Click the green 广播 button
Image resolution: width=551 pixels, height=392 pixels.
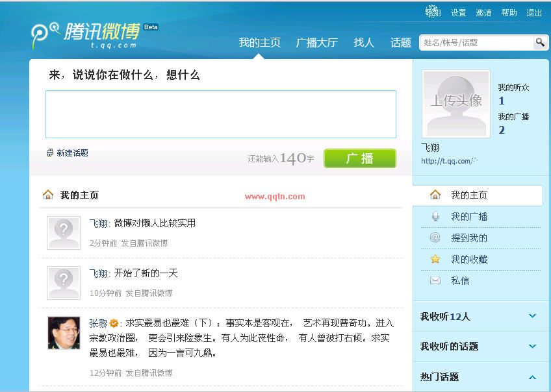coord(360,158)
